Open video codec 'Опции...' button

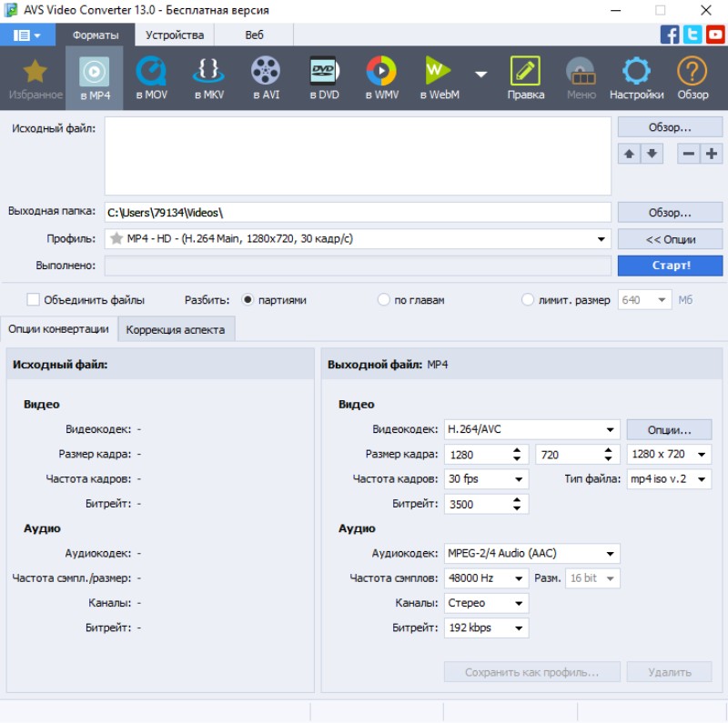coord(669,430)
